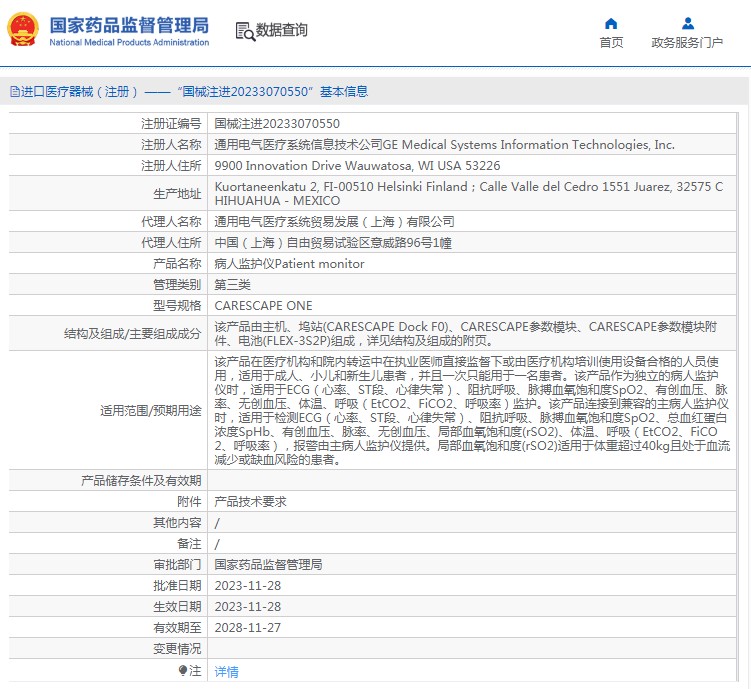This screenshot has height=689, width=751.
Task: Click the GE Medical Systems registrant name cell
Action: [x=444, y=145]
